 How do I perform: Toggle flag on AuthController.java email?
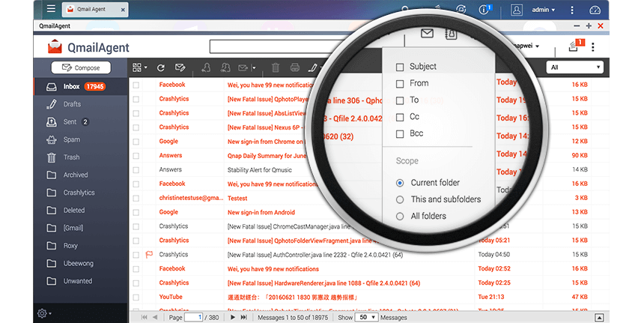point(149,255)
